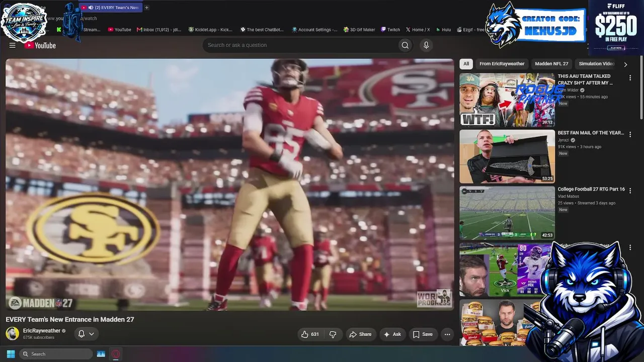
Task: Open the Home / X bookmark
Action: click(x=418, y=30)
